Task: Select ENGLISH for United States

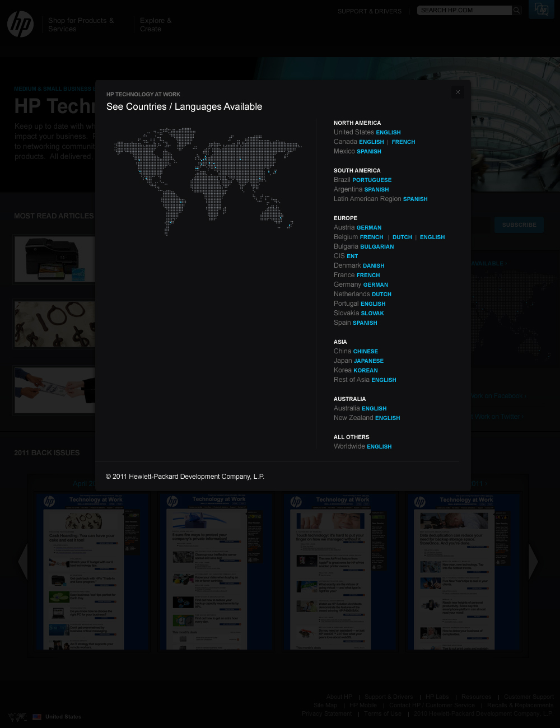Action: (388, 132)
